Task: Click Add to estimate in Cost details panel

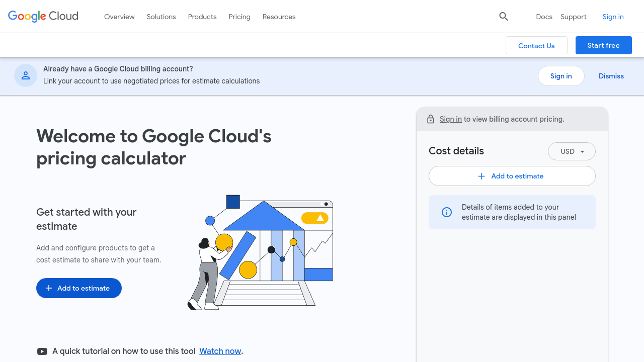Action: click(512, 176)
